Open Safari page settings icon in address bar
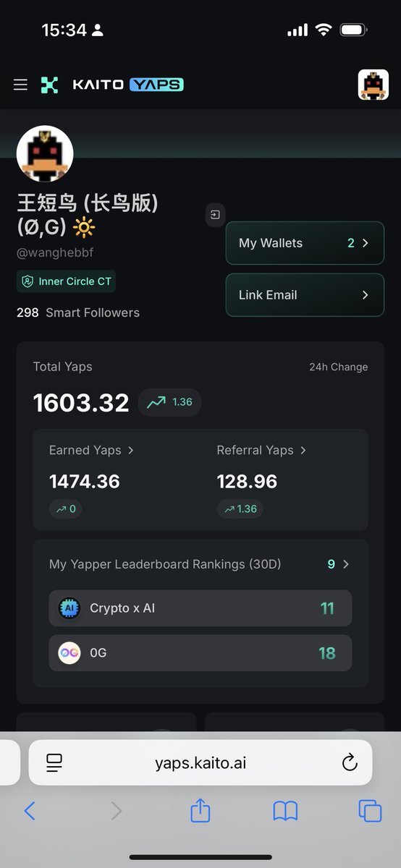The image size is (401, 868). (x=54, y=762)
